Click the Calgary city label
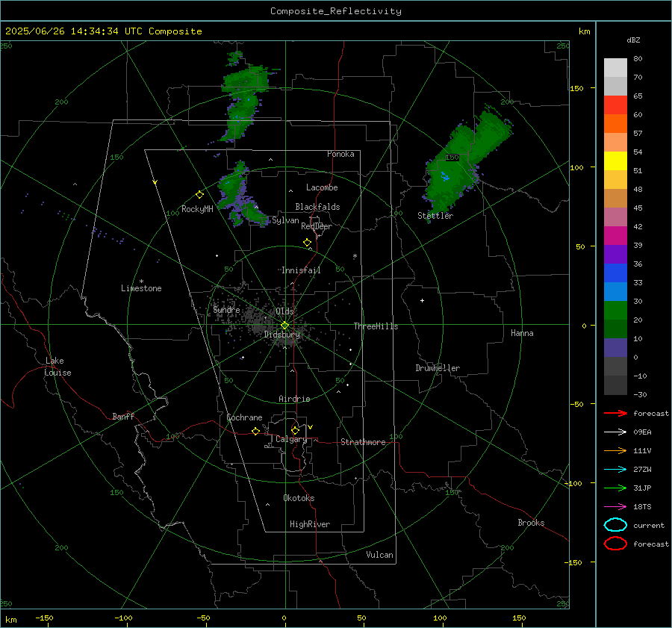 coord(291,439)
